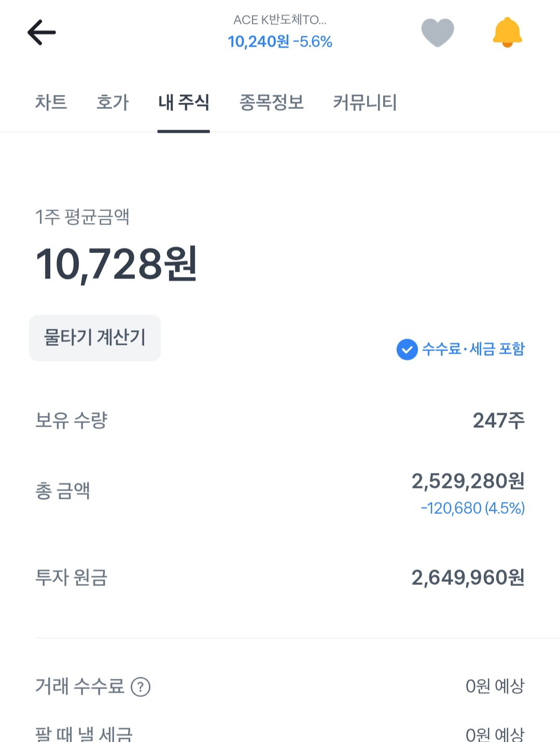Screen dimensions: 560x742
Task: Tap the 247주 holdings quantity
Action: (498, 420)
